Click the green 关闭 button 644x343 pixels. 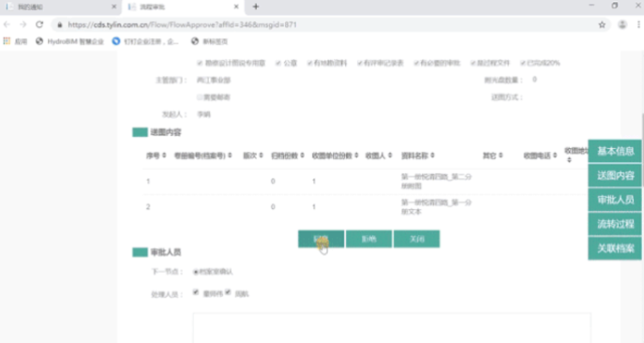(416, 239)
